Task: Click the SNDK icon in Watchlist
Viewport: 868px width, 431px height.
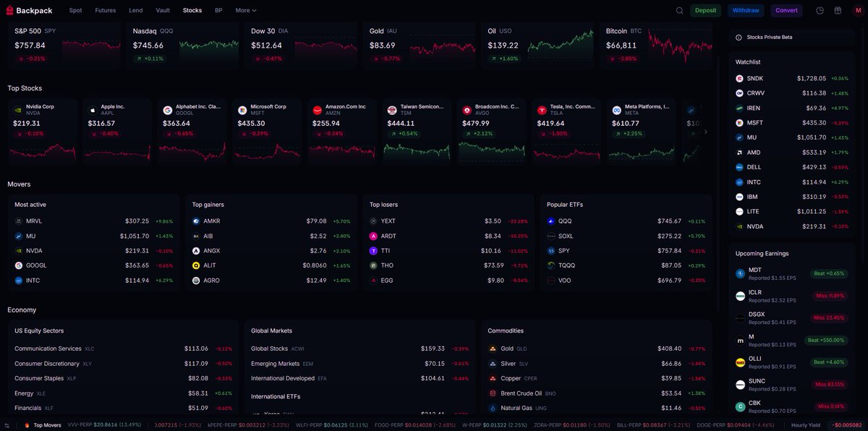Action: pos(740,78)
